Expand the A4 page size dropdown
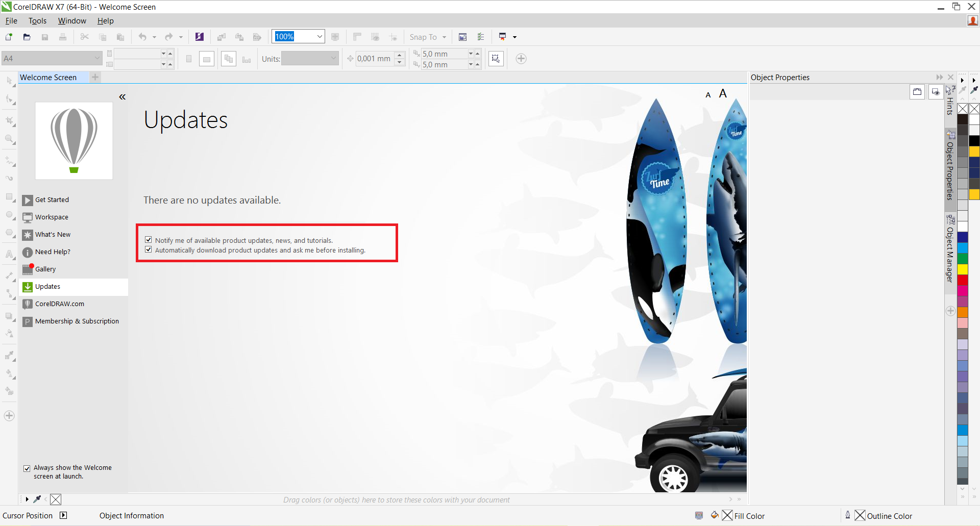This screenshot has height=526, width=980. [97, 58]
